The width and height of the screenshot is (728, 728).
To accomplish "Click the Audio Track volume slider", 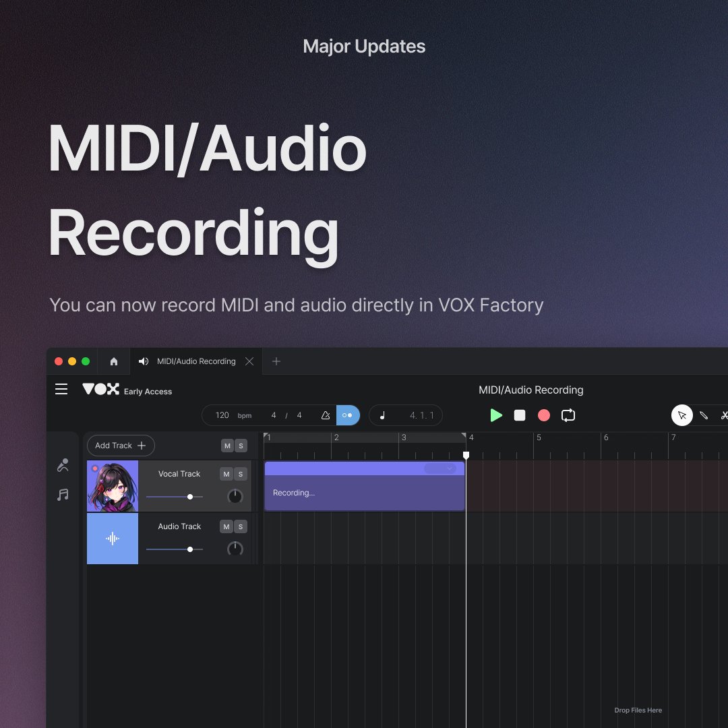I will [x=175, y=549].
